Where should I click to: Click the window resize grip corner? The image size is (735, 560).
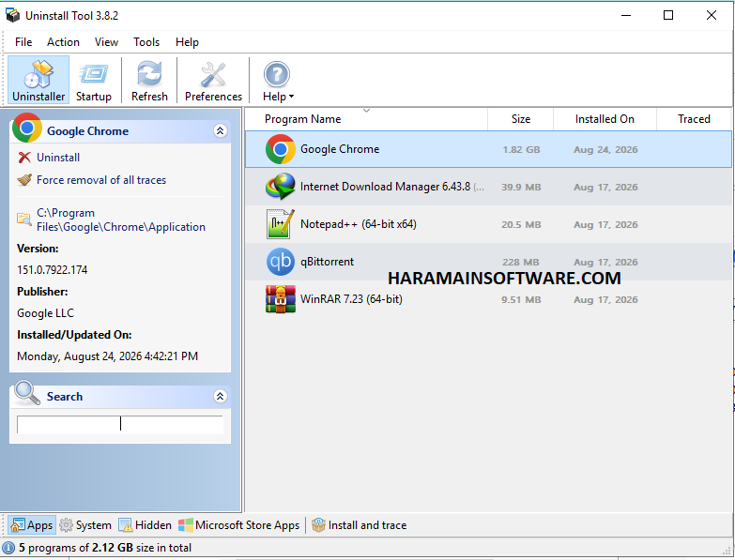click(x=727, y=551)
